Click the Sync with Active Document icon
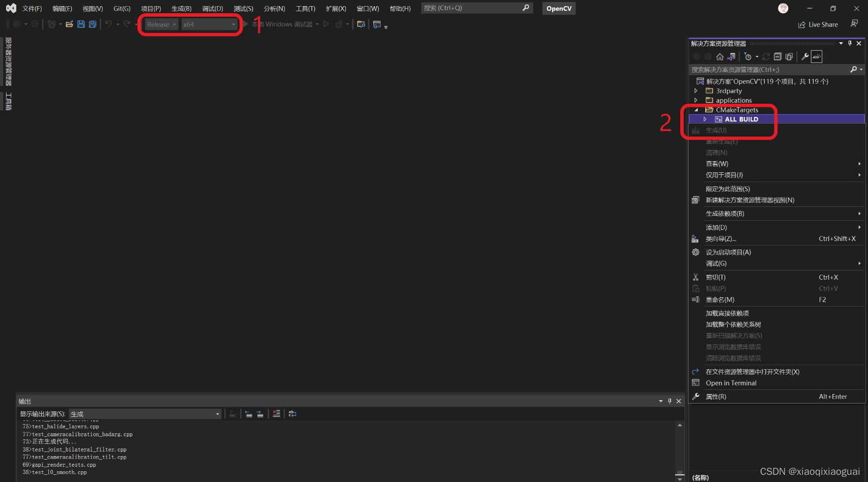868x482 pixels. pos(731,56)
